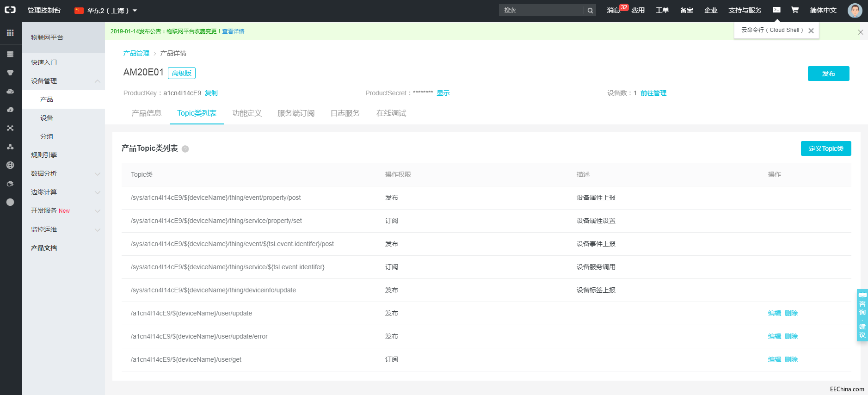868x395 pixels.
Task: Open the 咨询·建议 feedback side tab
Action: point(862,315)
